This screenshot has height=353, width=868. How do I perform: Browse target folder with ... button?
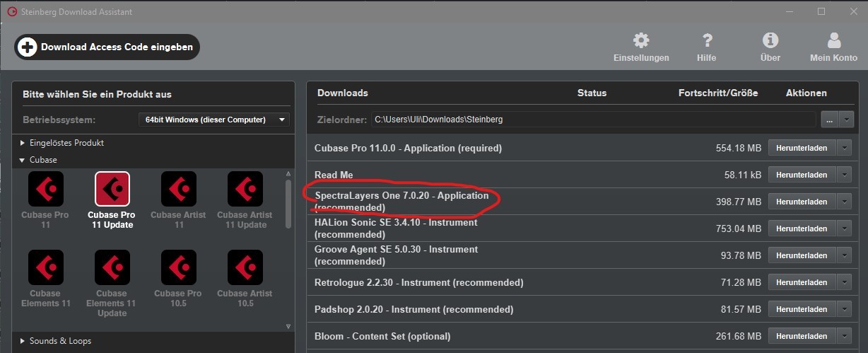click(x=829, y=120)
